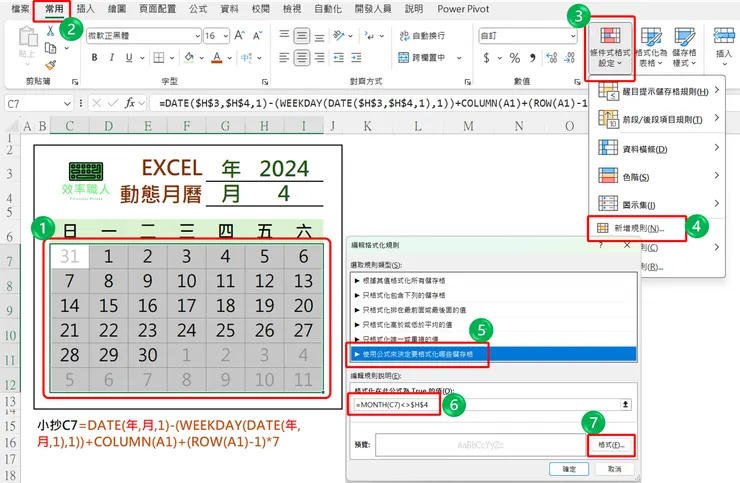Toggle middle vertical alignment
This screenshot has height=483, width=740.
(302, 35)
